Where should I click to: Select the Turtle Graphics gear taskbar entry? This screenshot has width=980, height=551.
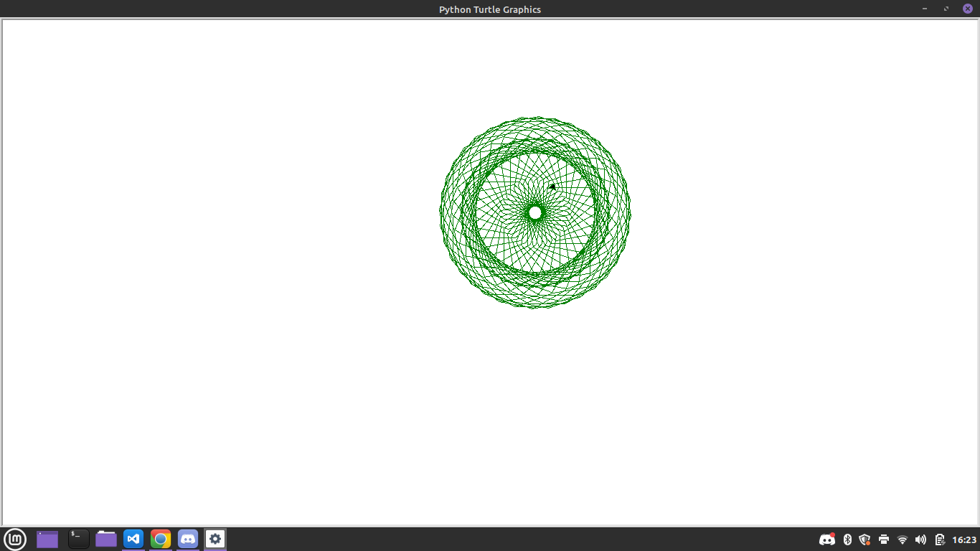point(215,539)
